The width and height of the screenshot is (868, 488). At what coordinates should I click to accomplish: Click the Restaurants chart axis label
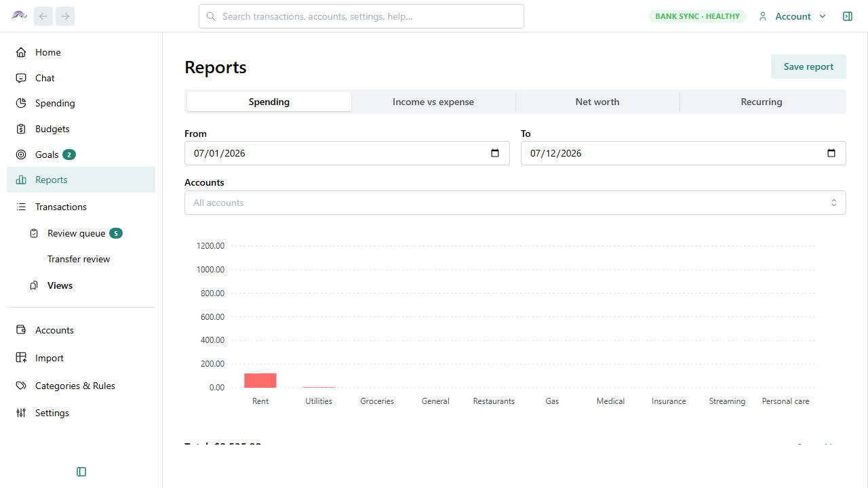[x=494, y=401]
